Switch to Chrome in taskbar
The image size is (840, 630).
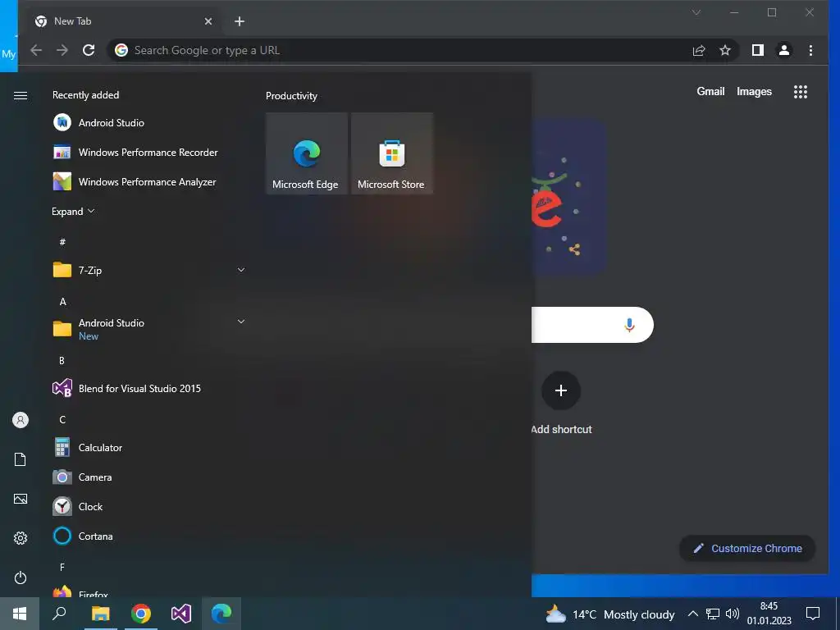[141, 614]
